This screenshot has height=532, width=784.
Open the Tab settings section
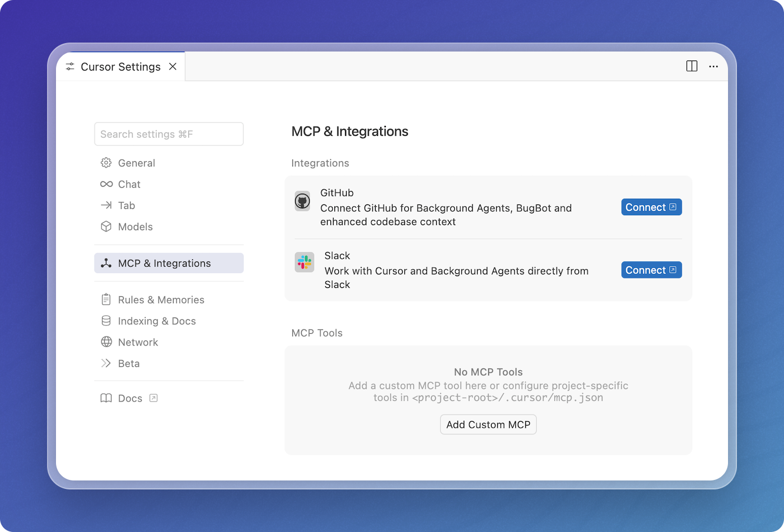127,206
